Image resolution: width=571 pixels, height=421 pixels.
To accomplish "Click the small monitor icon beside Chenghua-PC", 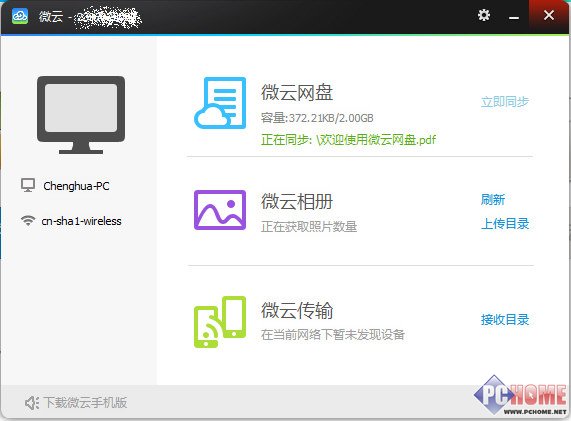I will coord(28,185).
